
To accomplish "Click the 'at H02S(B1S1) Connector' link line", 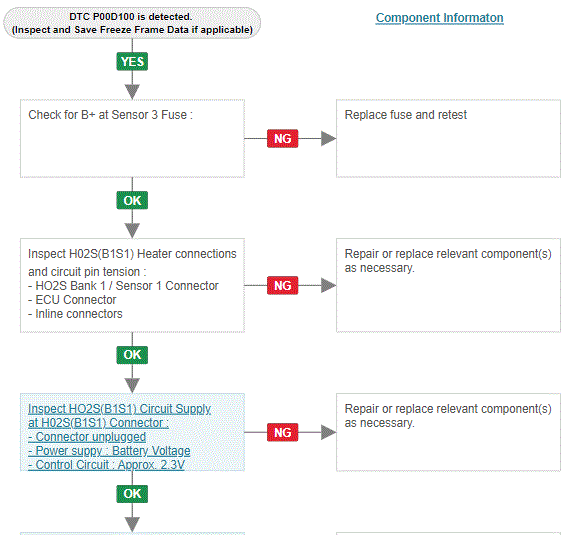I will (x=98, y=423).
